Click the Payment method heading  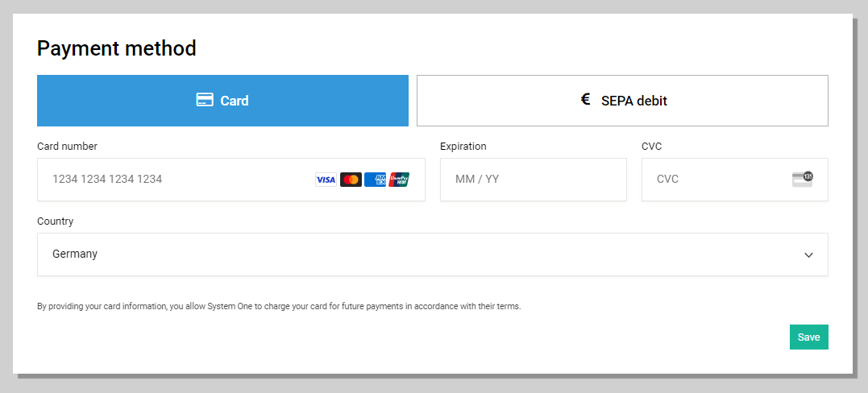(x=117, y=48)
